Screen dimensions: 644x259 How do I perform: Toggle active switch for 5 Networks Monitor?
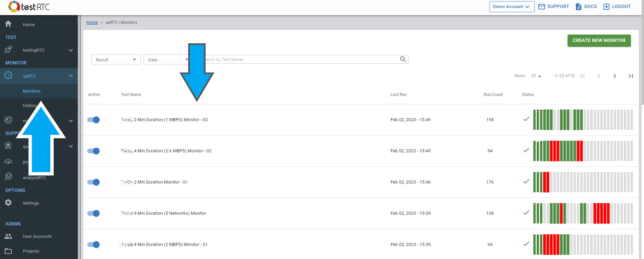[x=94, y=213]
